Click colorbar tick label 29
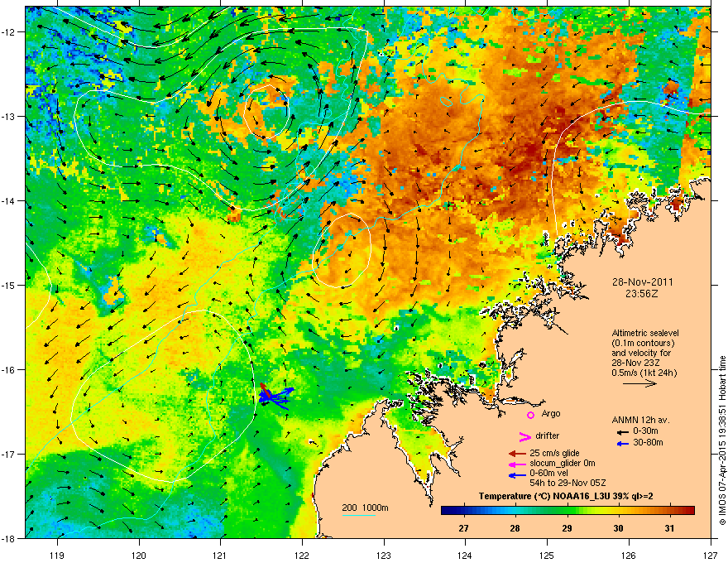The width and height of the screenshot is (728, 563). [x=567, y=528]
